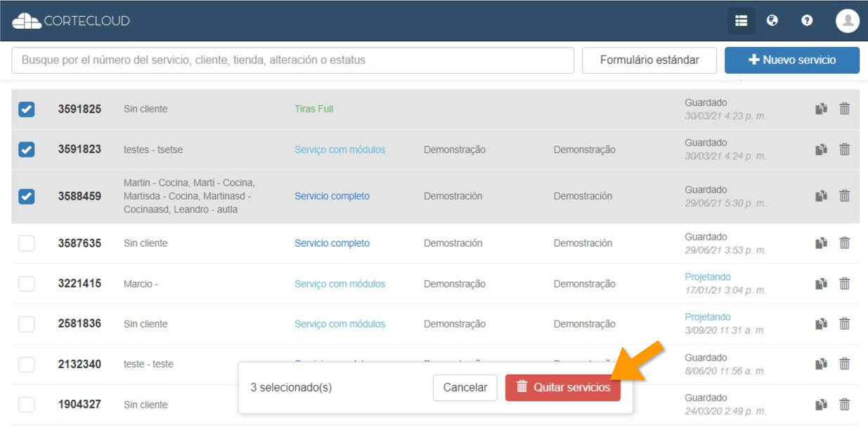Duplicate service 2581836

click(821, 324)
